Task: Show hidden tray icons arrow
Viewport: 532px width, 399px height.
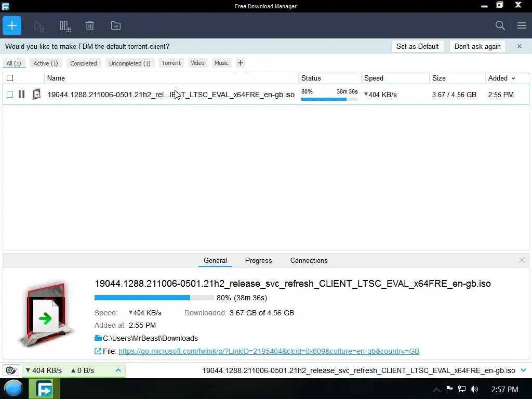Action: coord(436,390)
